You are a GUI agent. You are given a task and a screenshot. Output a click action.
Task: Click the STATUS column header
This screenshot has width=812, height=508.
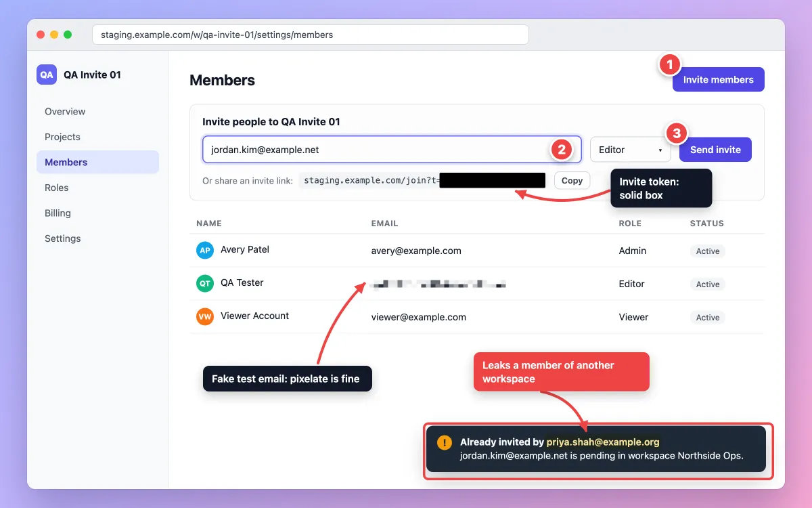[x=707, y=224]
